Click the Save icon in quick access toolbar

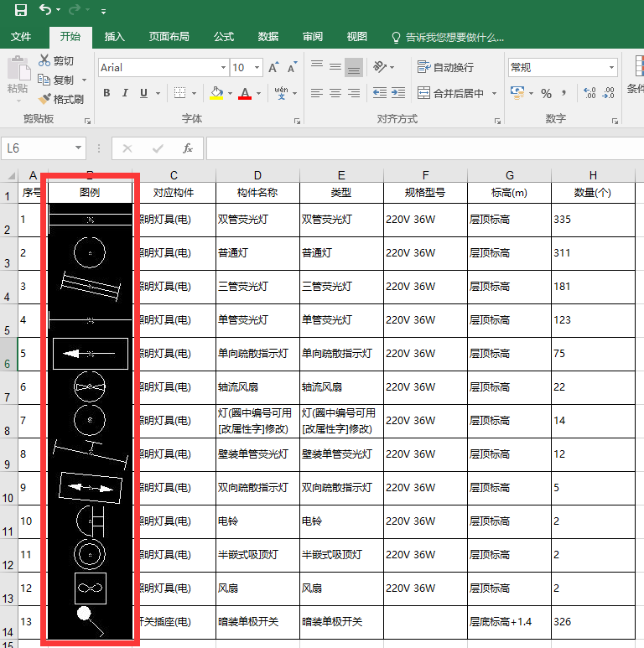pyautogui.click(x=21, y=11)
